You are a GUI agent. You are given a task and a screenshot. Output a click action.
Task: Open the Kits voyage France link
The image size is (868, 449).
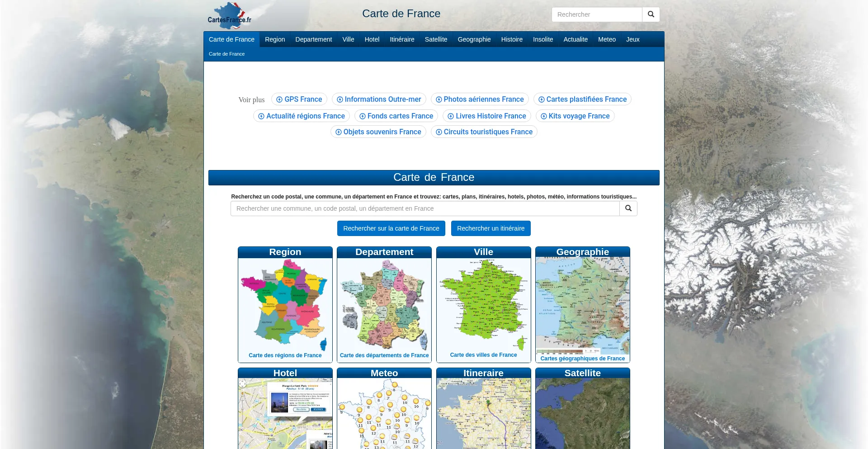[575, 116]
